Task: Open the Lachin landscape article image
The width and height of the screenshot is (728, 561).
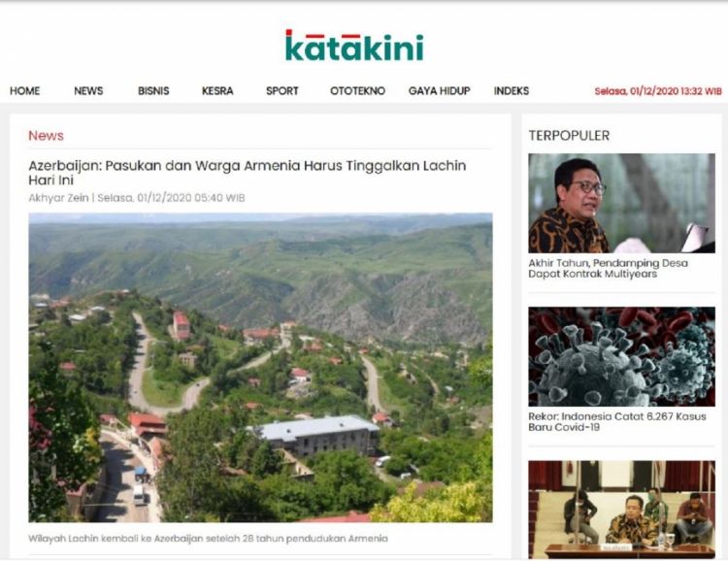Action: click(x=260, y=368)
